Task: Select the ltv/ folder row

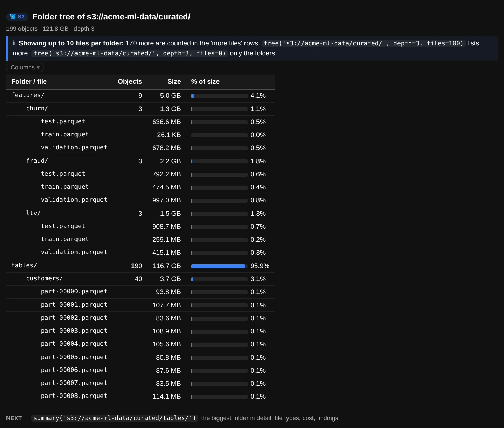Action: tap(140, 214)
